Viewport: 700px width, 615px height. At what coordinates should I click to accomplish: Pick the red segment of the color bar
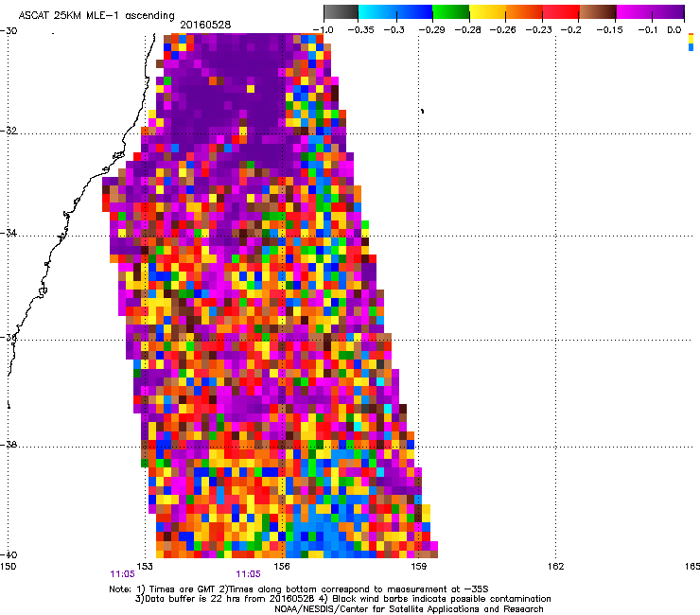(561, 12)
